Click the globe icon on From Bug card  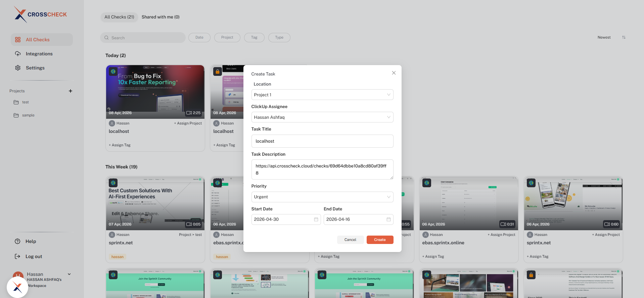pos(113,71)
